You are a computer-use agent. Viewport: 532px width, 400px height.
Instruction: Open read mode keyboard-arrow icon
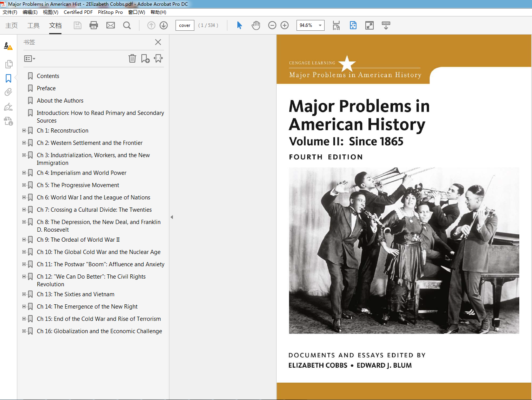(386, 25)
